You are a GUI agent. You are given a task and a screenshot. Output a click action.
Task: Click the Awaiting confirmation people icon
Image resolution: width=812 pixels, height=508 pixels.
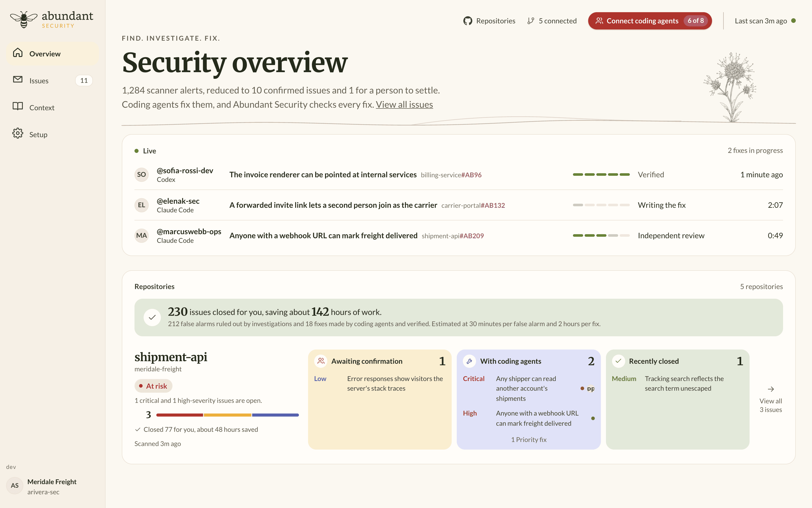[321, 361]
